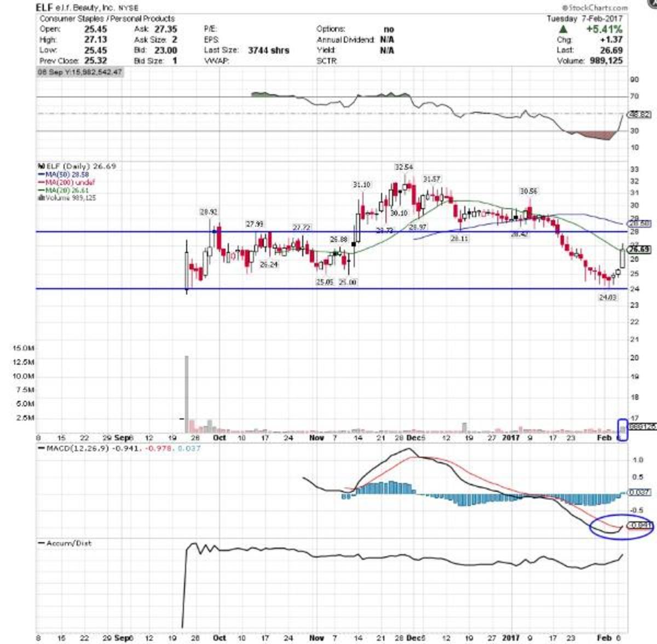Click the 31.10 price annotation
This screenshot has width=657, height=644.
[361, 185]
